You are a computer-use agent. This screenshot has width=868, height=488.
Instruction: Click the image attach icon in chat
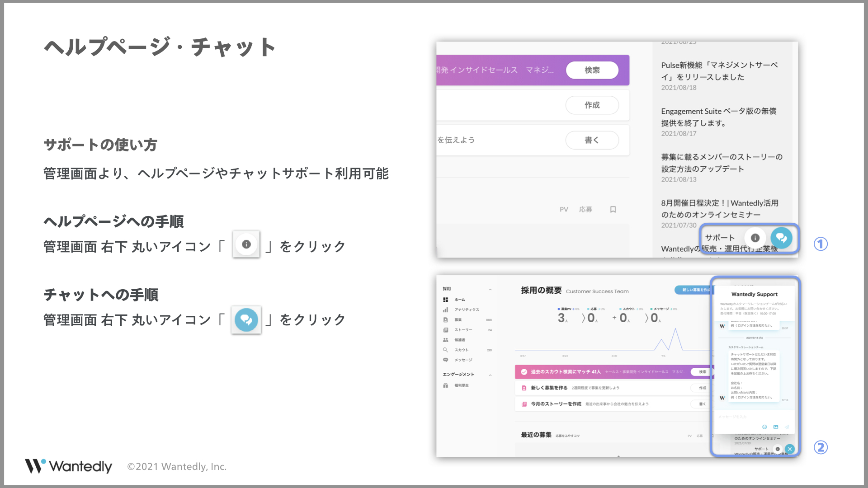(776, 427)
